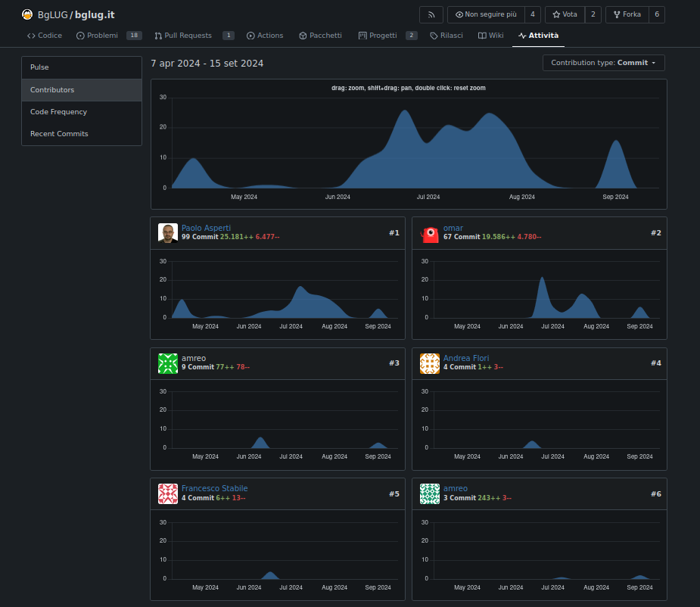Select Contributors in the sidebar
Image resolution: width=700 pixels, height=607 pixels.
pyautogui.click(x=82, y=90)
